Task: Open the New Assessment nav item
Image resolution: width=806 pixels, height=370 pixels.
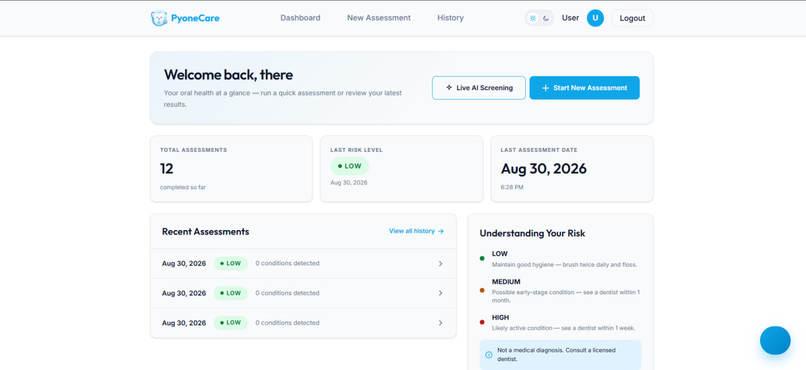Action: pos(379,18)
